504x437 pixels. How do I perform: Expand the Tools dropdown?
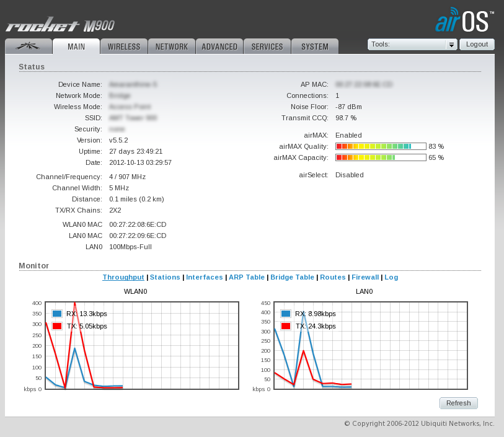pyautogui.click(x=412, y=45)
